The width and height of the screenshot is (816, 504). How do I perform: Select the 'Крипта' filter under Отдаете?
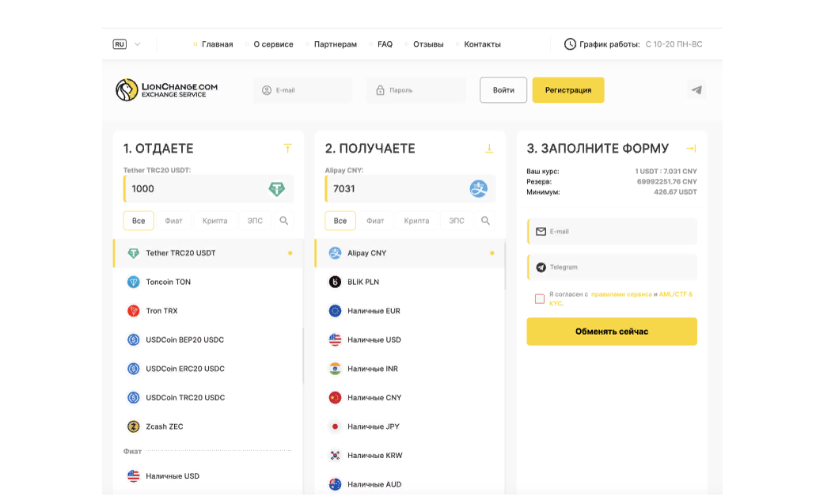click(214, 221)
